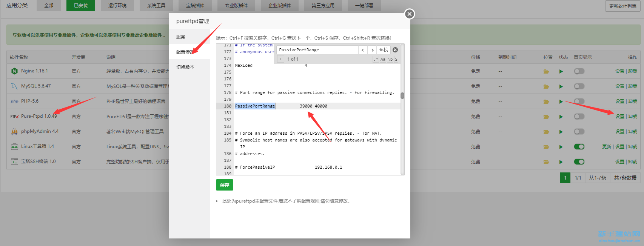The image size is (644, 246).
Task: Click the PassivePortRange search input field
Action: point(317,50)
